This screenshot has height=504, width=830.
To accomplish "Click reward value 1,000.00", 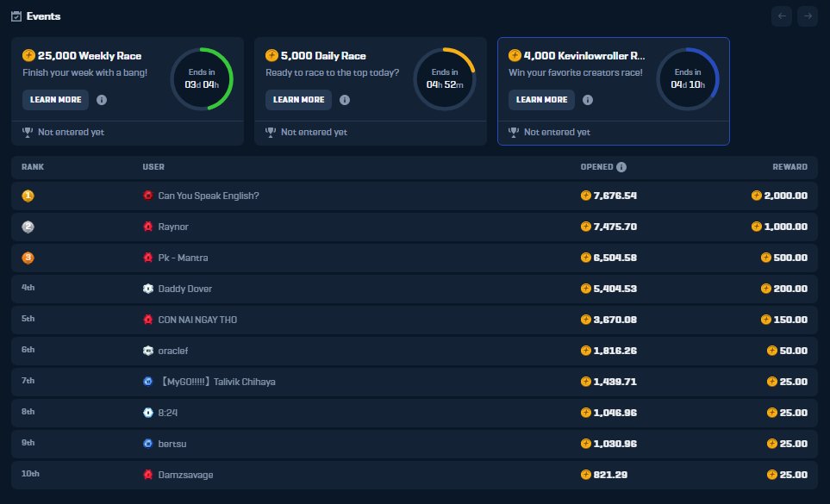I will coord(785,227).
